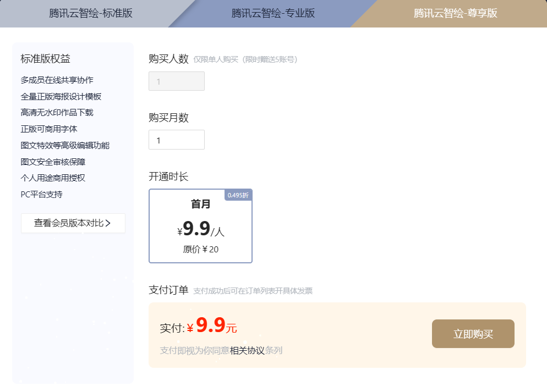Click the 购买月数 input field

click(177, 140)
